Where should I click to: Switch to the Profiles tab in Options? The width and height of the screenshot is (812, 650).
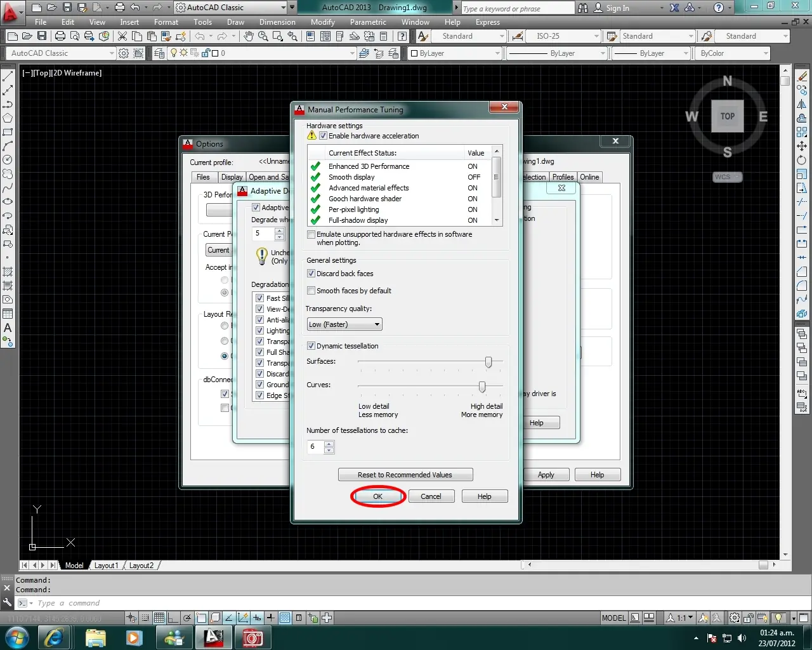(563, 177)
